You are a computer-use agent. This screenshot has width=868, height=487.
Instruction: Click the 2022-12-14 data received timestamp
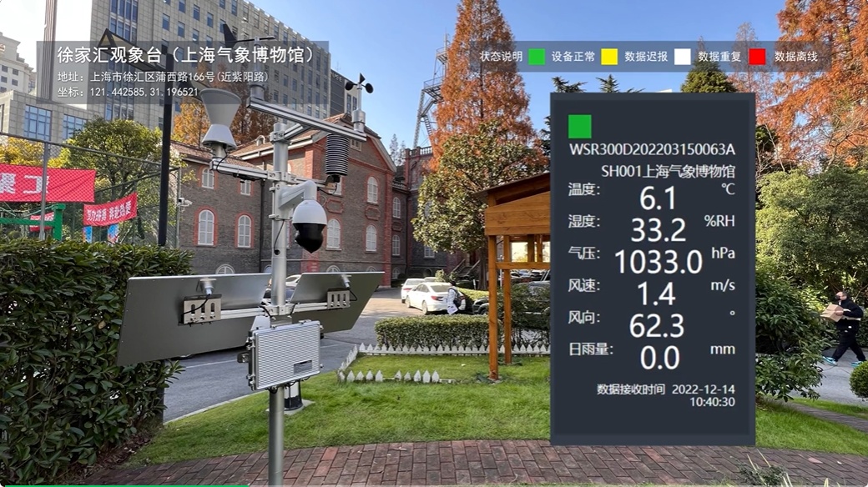pyautogui.click(x=703, y=389)
